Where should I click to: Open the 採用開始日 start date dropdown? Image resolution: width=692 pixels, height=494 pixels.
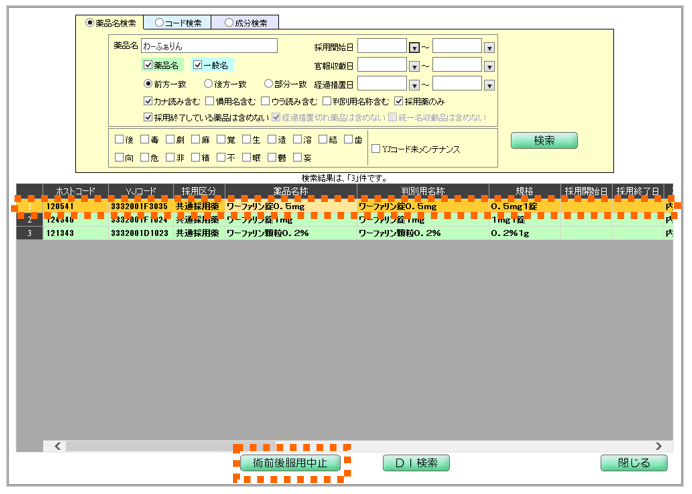414,47
